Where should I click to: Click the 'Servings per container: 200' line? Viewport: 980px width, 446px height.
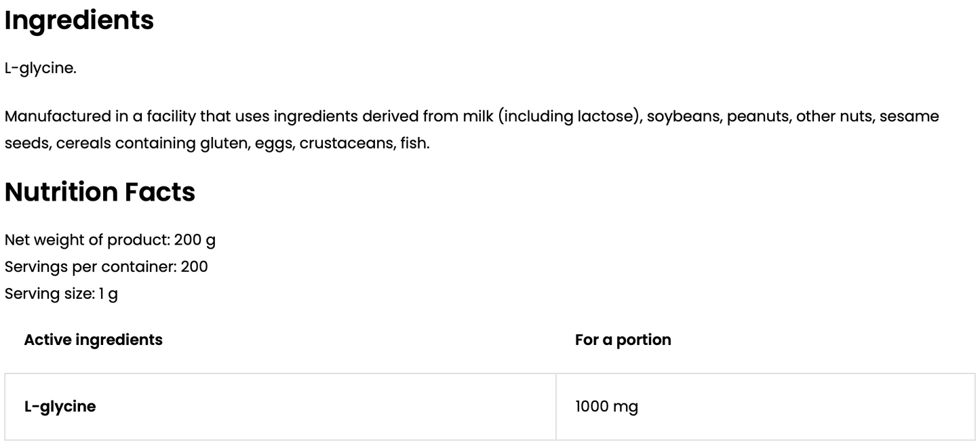106,267
